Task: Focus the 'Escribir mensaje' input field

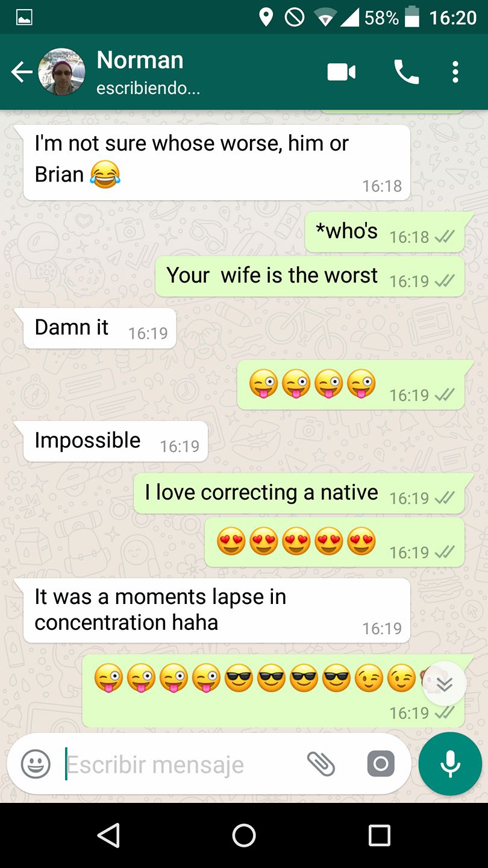Action: [x=181, y=765]
